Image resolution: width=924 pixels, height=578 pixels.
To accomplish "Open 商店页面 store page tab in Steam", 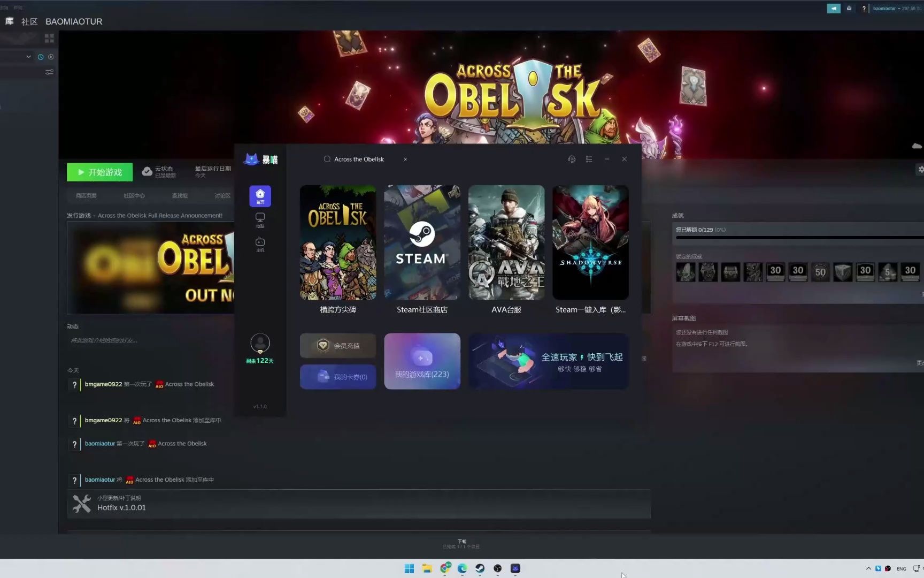I will click(86, 195).
